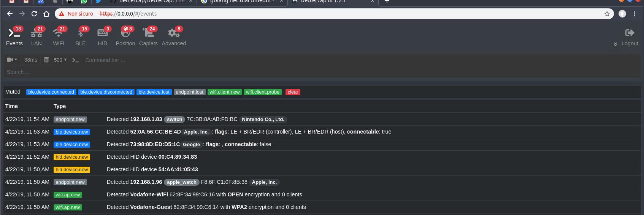Click hid.device.new tag for 54:AA:41:05:43
Screen dimensions: 644x215
click(71, 170)
